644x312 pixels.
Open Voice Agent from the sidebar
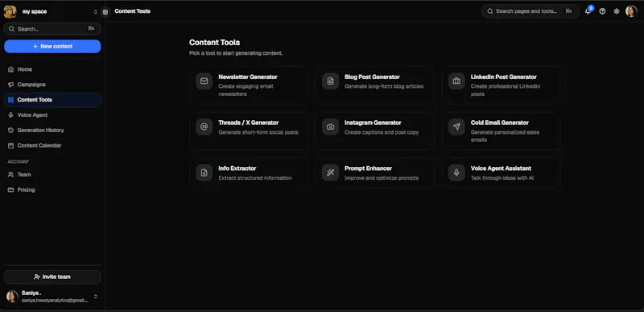coord(52,115)
